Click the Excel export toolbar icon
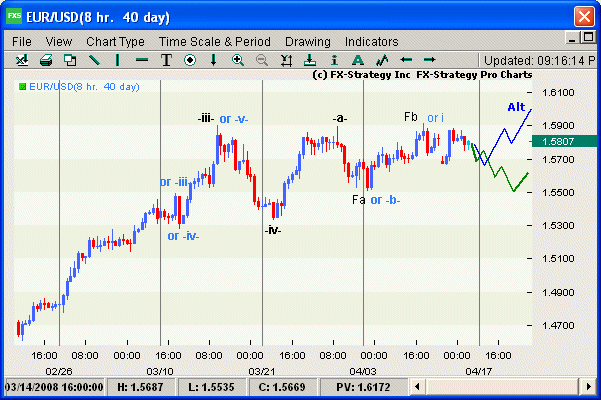Image resolution: width=601 pixels, height=400 pixels. coord(22,60)
